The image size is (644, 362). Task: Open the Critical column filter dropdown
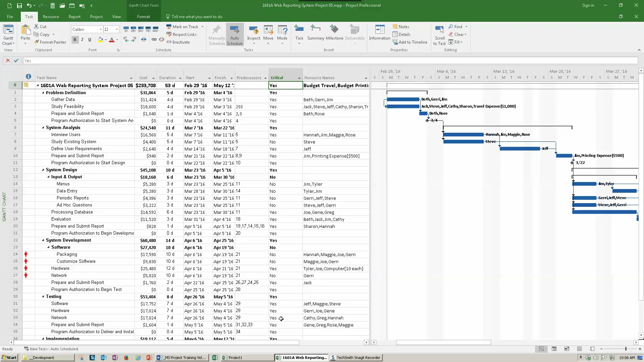click(x=299, y=78)
